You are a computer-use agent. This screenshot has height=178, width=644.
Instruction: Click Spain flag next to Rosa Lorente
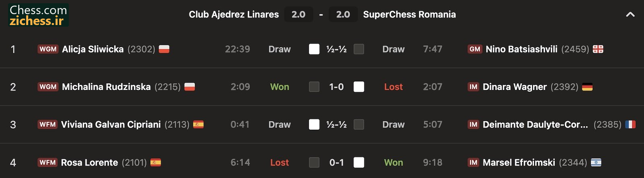point(156,162)
